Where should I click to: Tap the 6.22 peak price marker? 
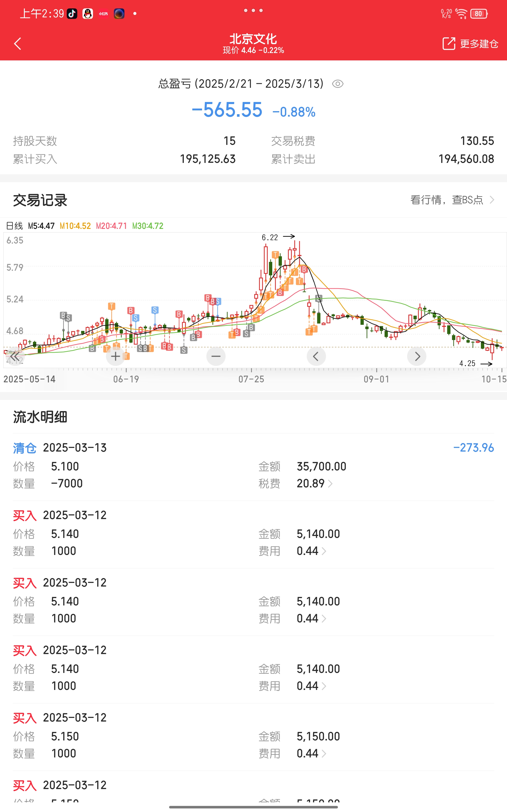270,238
